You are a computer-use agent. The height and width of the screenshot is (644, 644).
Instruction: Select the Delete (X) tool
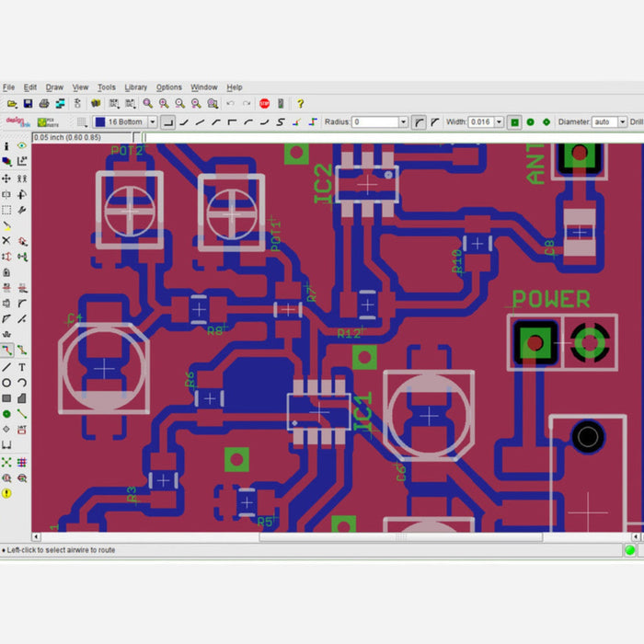click(6, 241)
